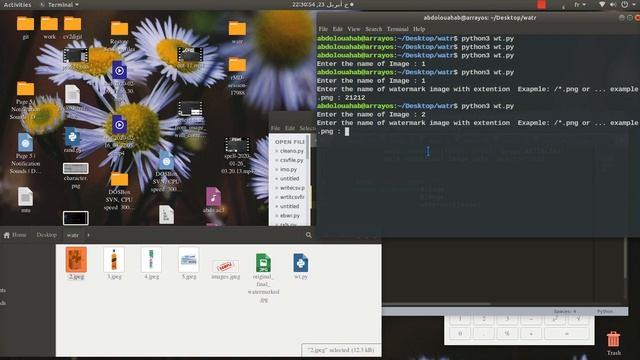Viewport: 640px width, 360px height.
Task: Go to Desktop in file manager path bar
Action: point(47,235)
